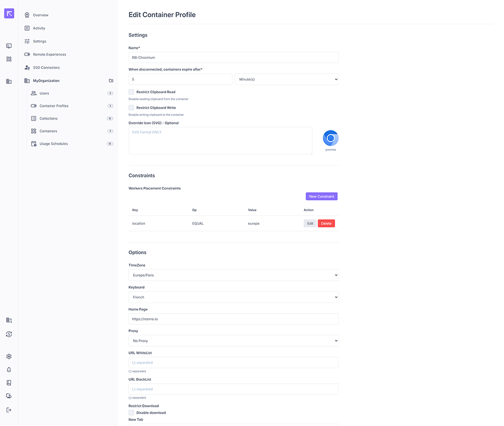Click the download client icon in left rail
This screenshot has height=426, width=504.
point(9,396)
